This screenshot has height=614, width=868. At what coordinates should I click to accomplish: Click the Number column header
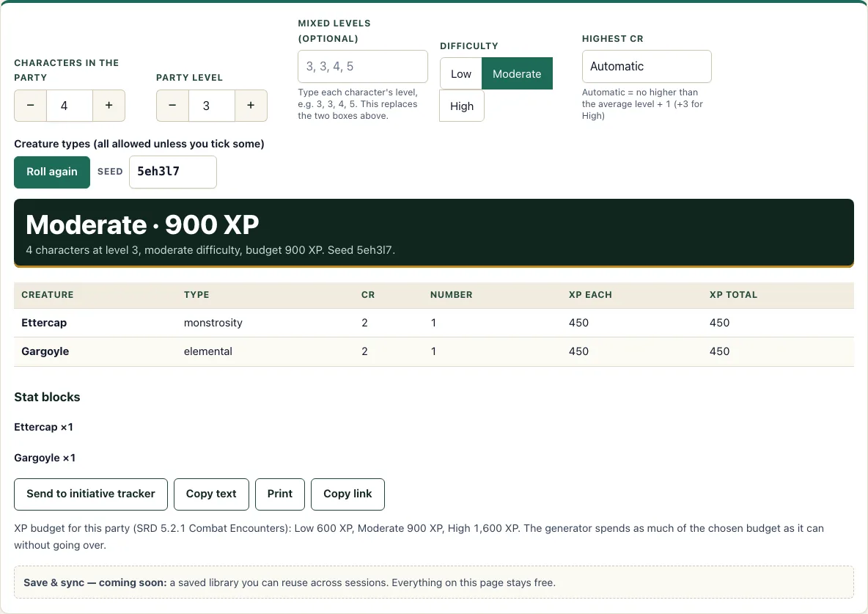coord(451,295)
